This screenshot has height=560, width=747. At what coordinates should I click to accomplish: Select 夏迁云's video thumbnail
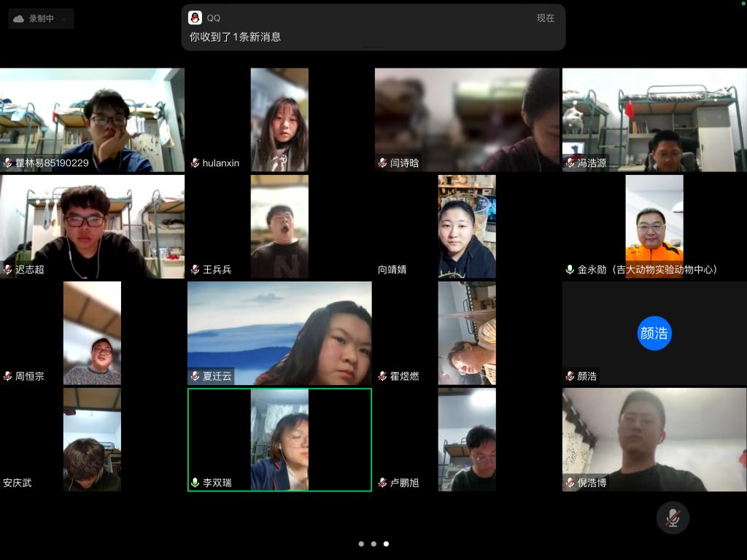[x=279, y=333]
